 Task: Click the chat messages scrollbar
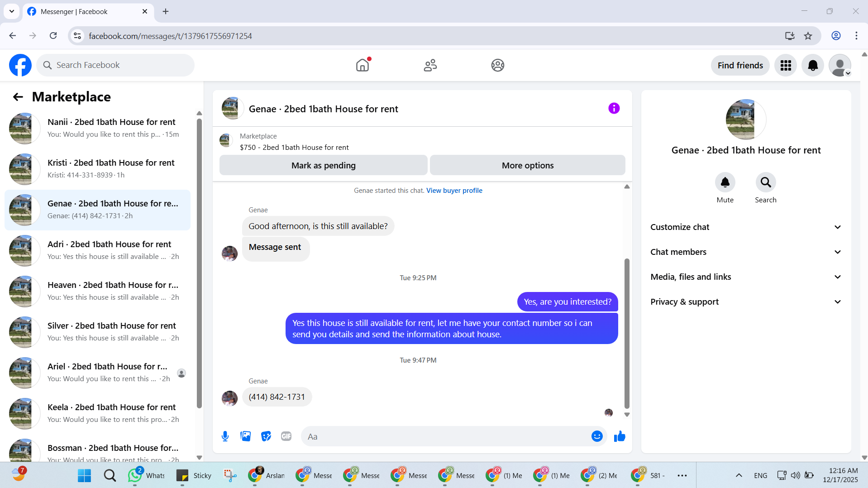627,333
